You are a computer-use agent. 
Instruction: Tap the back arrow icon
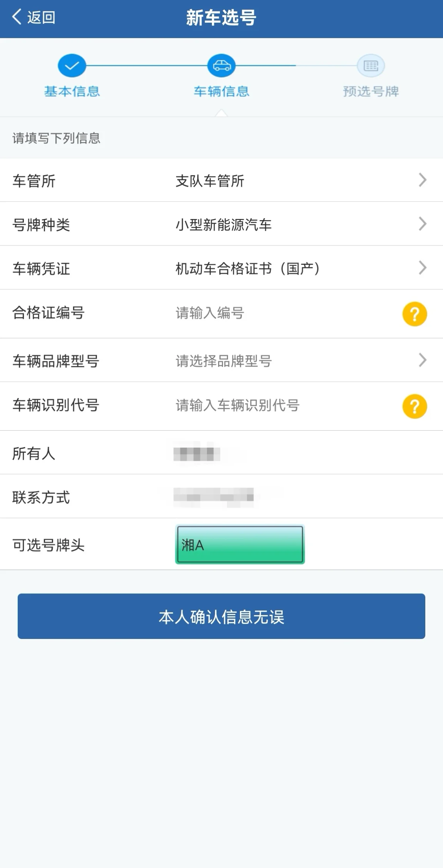pyautogui.click(x=17, y=17)
